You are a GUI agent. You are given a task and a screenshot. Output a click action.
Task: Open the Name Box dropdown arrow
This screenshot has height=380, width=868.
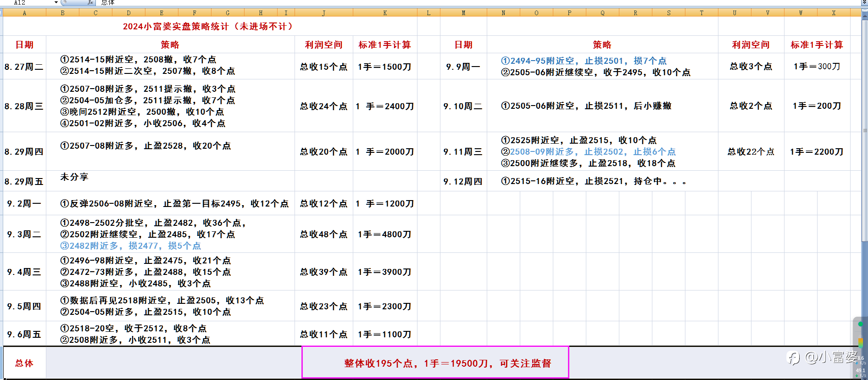pyautogui.click(x=56, y=2)
